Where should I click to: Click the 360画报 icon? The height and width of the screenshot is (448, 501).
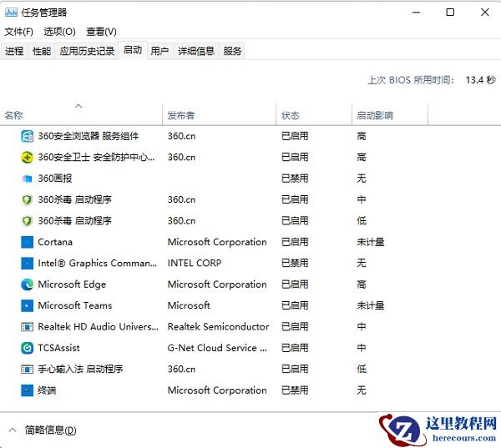click(28, 179)
